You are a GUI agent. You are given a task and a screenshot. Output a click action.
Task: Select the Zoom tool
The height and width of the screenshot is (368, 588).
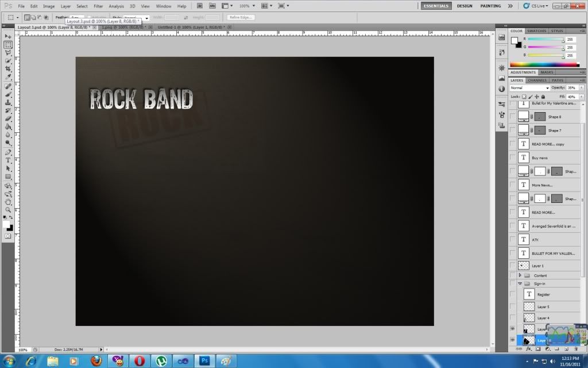(x=8, y=210)
